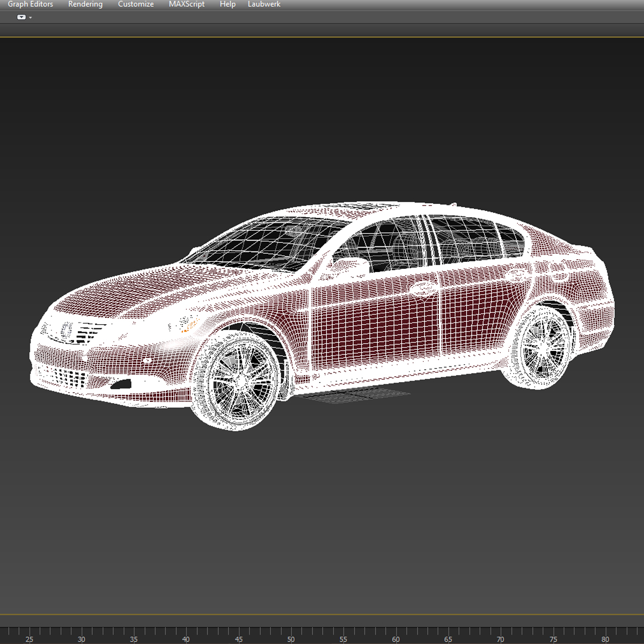Open the Laubwerk plugin menu
Image resolution: width=644 pixels, height=644 pixels.
[x=264, y=4]
